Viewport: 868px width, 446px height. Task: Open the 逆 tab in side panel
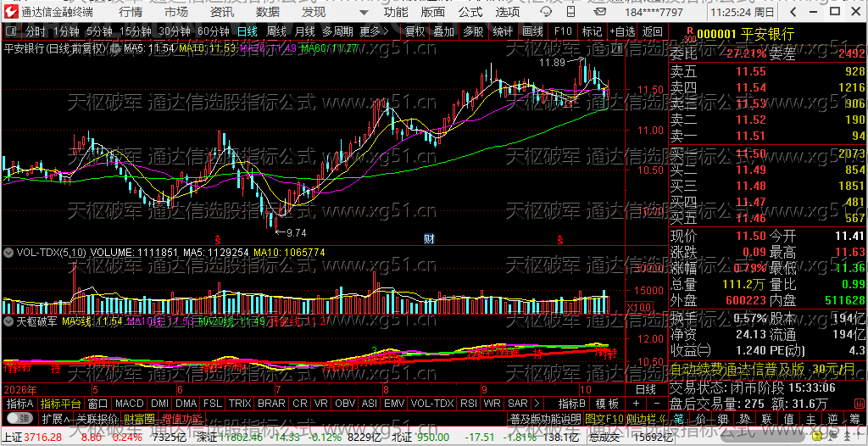[x=834, y=418]
